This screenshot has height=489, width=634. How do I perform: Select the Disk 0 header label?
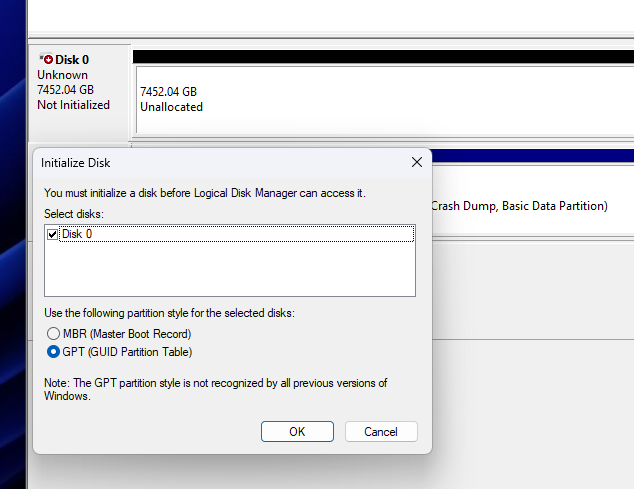coord(72,60)
